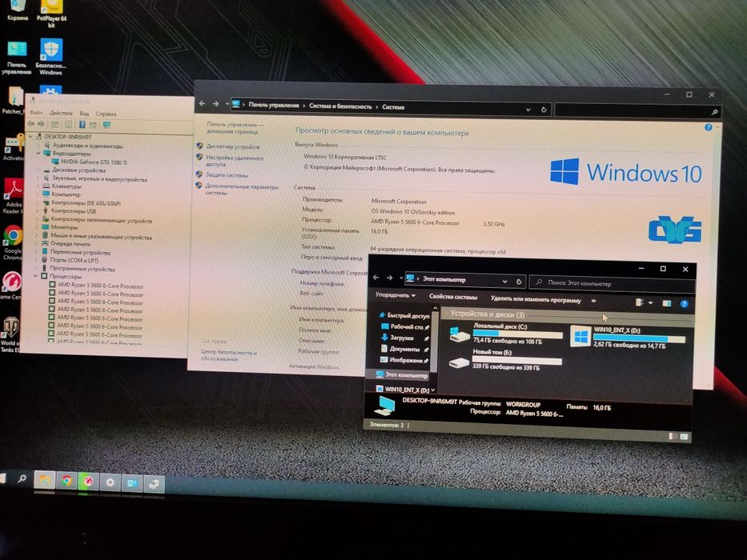Expand the Дисковые устройства node
The width and height of the screenshot is (747, 560).
[38, 170]
